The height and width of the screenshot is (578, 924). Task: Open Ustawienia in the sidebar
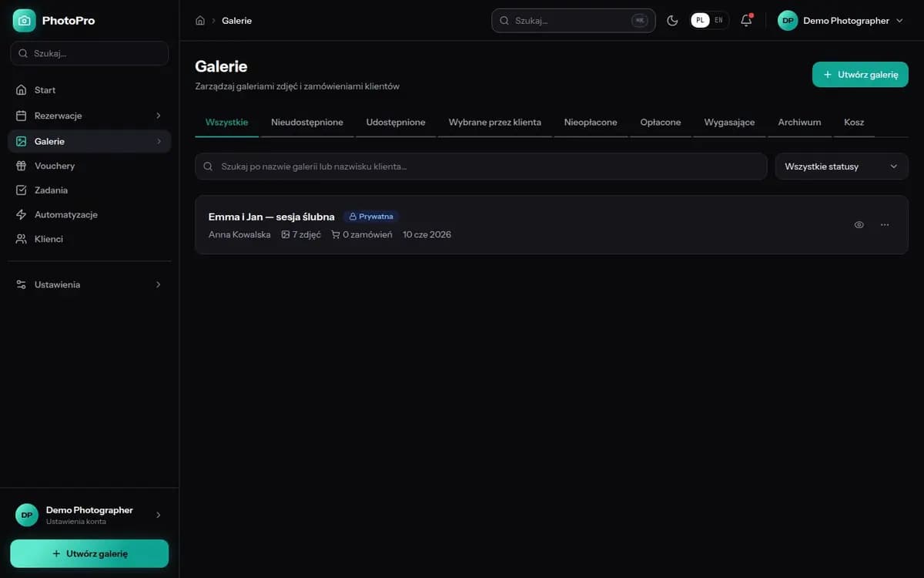[89, 284]
